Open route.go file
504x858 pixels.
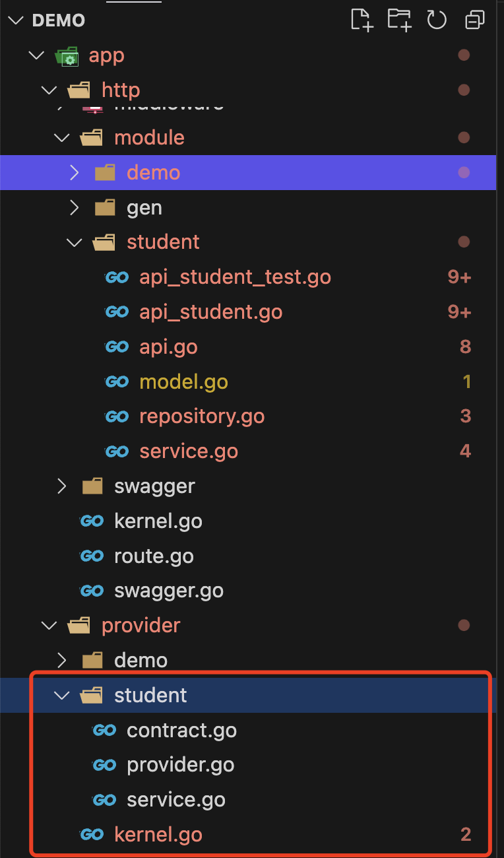154,556
